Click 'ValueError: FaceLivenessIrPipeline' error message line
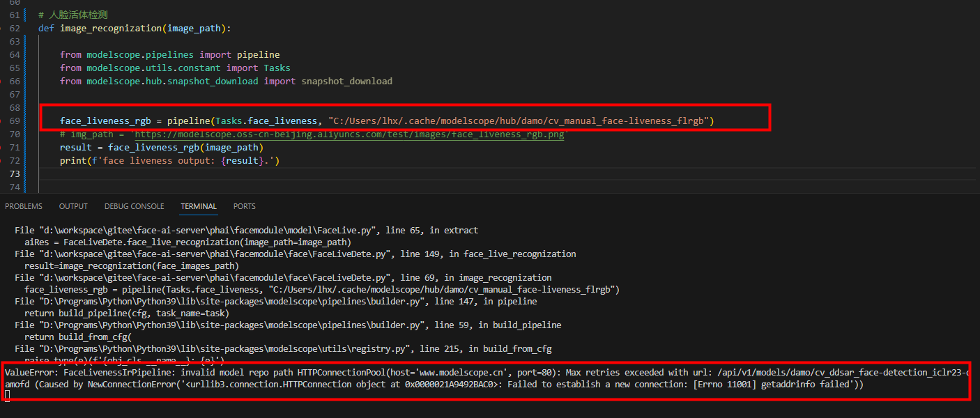The width and height of the screenshot is (980, 418). point(487,373)
